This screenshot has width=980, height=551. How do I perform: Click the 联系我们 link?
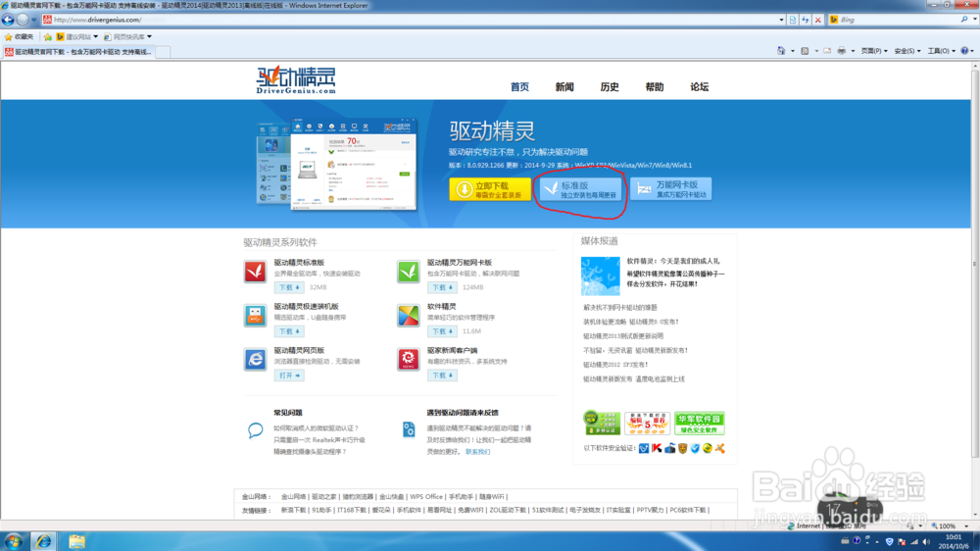tap(477, 452)
